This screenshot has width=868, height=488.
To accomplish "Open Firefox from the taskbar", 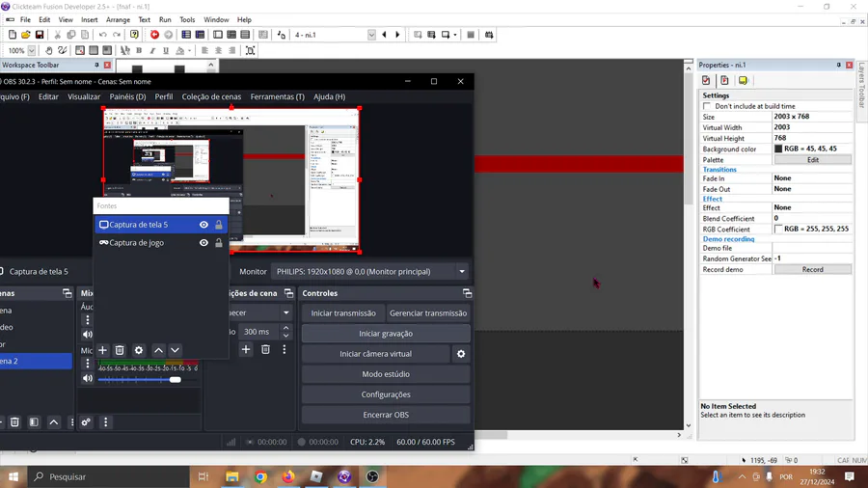I will pos(288,476).
